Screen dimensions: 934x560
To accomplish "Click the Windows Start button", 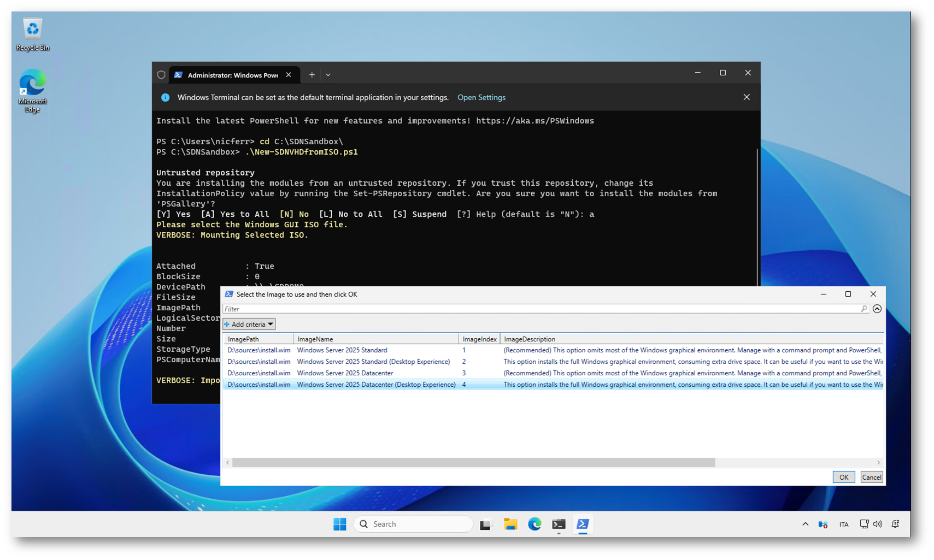I will point(339,524).
